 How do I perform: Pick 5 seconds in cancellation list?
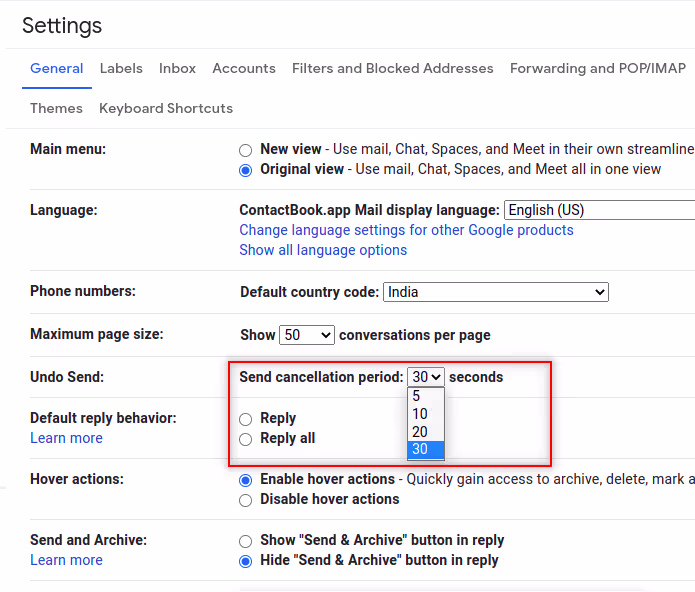(426, 396)
